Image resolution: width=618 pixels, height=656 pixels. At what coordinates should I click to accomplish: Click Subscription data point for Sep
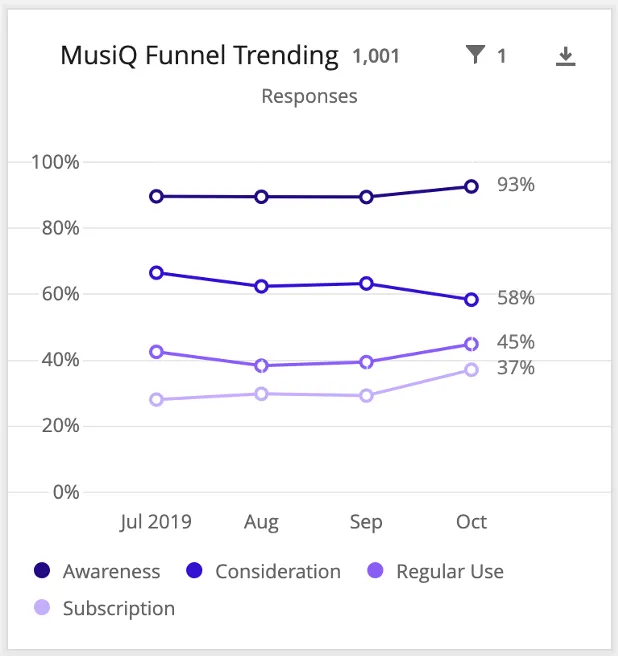(366, 395)
